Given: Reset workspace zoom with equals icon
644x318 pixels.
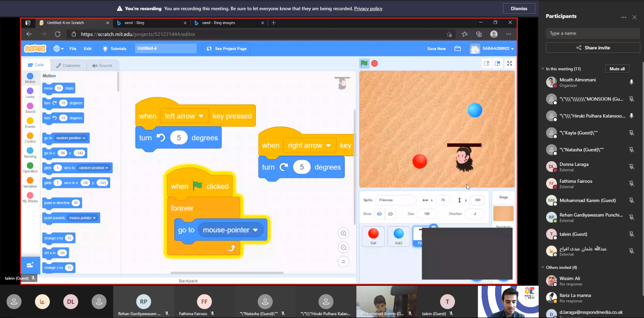Looking at the screenshot, I should point(343,261).
